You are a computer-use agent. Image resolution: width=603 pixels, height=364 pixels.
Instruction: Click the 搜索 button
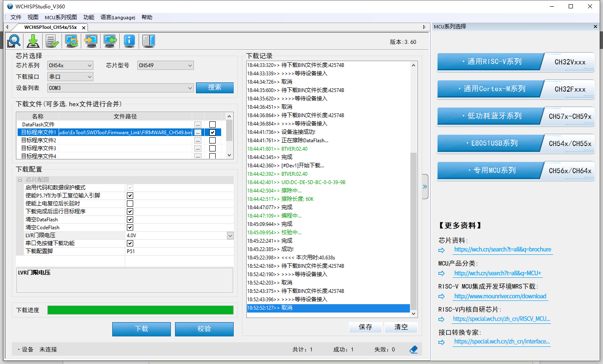(215, 87)
